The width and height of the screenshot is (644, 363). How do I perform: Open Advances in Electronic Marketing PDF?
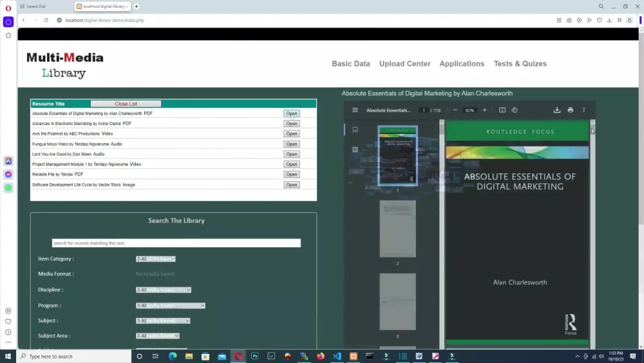[292, 123]
